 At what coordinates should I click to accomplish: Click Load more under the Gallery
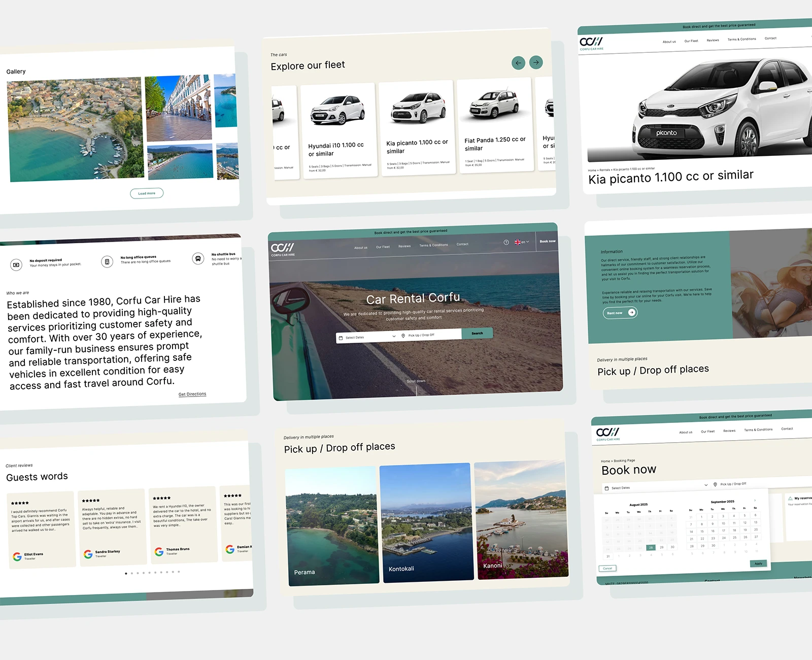pyautogui.click(x=147, y=193)
